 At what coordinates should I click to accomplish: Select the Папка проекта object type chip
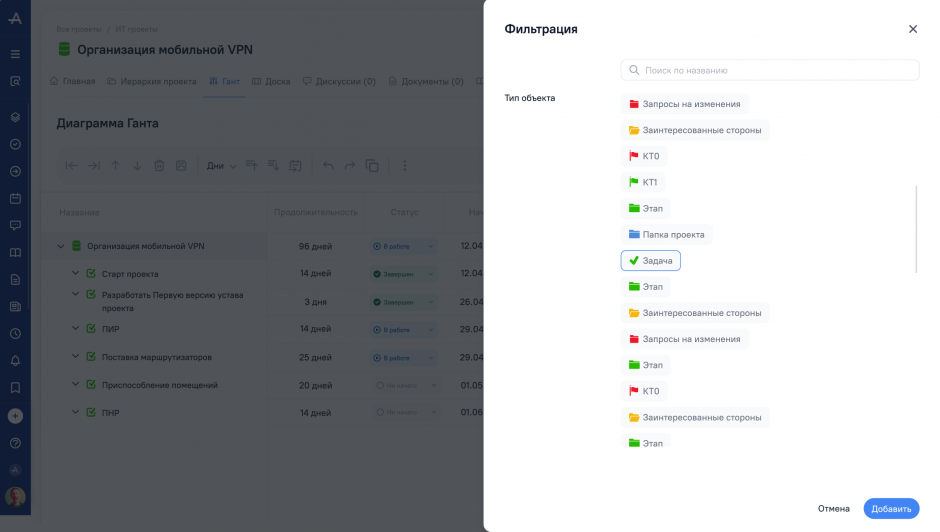[x=666, y=235]
